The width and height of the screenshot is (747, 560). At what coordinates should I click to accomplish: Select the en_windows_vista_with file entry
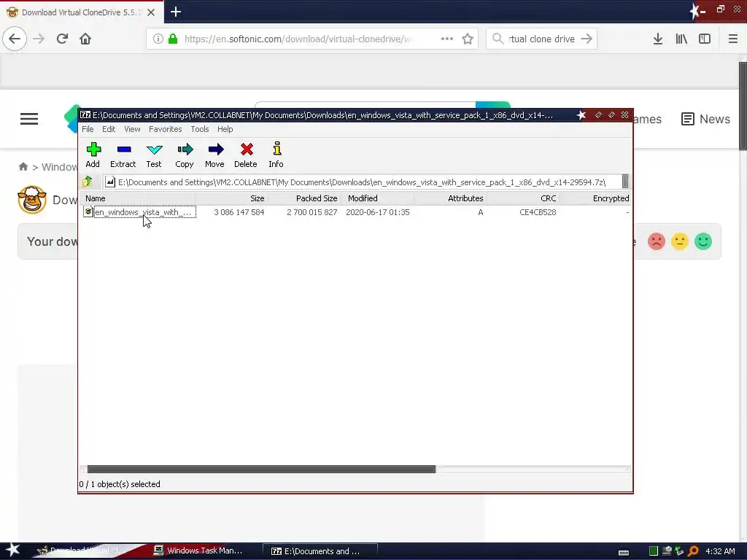pos(139,212)
